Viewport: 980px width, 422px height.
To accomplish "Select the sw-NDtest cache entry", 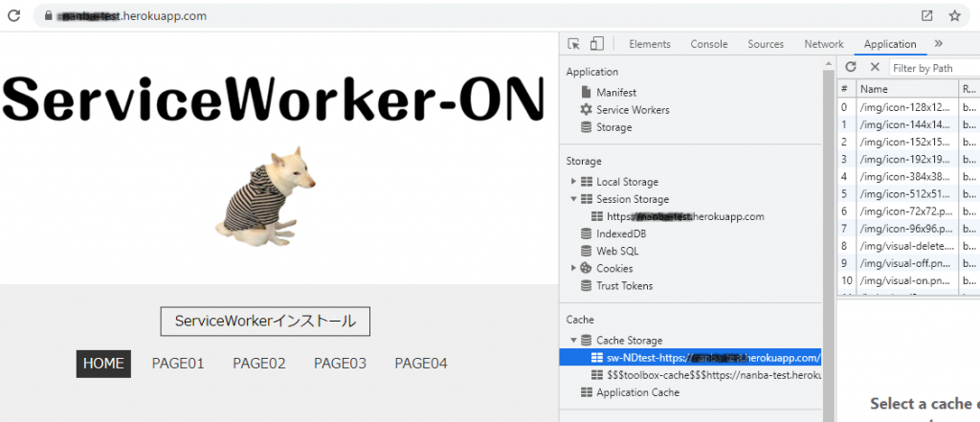I will (690, 358).
